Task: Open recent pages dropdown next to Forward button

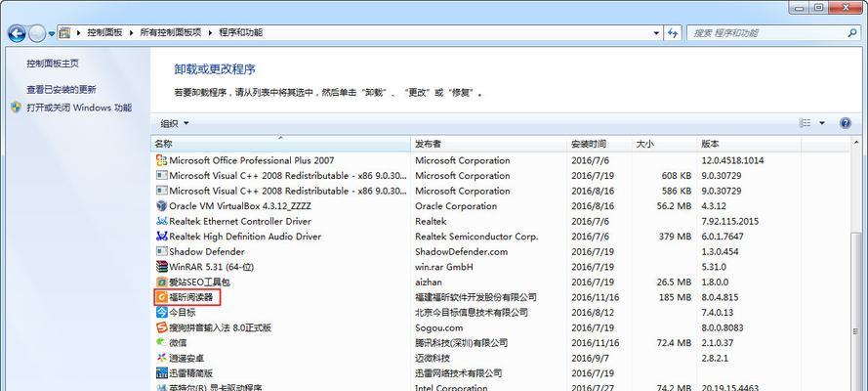Action: point(52,34)
